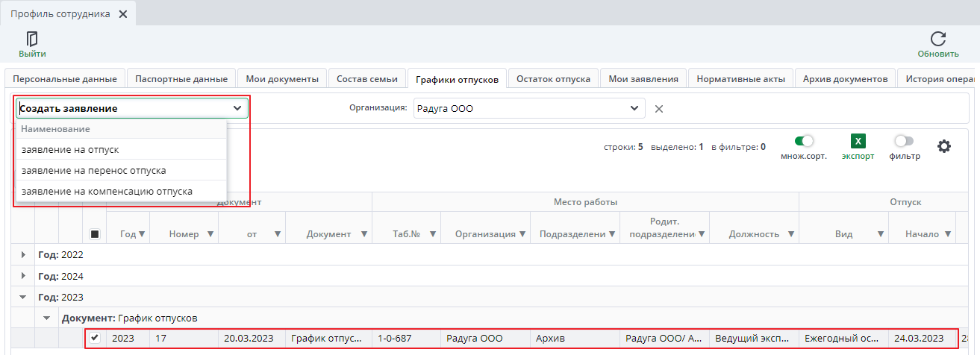The width and height of the screenshot is (980, 355).
Task: Click the Наименование dropdown list header
Action: [x=121, y=129]
